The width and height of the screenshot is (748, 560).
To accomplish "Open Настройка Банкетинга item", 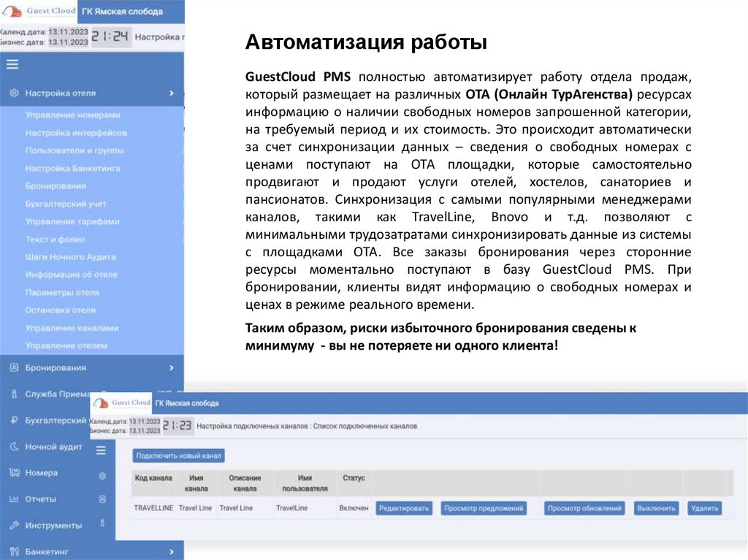I will (x=73, y=169).
